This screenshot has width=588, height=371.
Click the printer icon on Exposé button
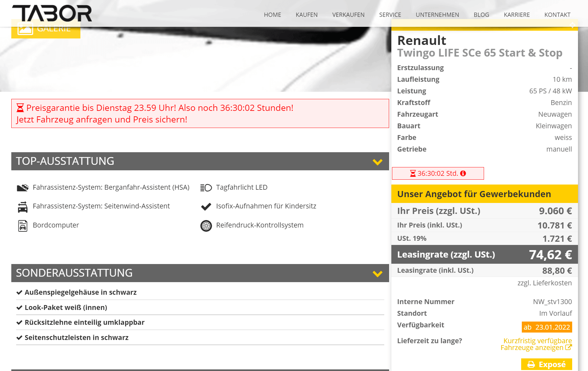click(531, 365)
